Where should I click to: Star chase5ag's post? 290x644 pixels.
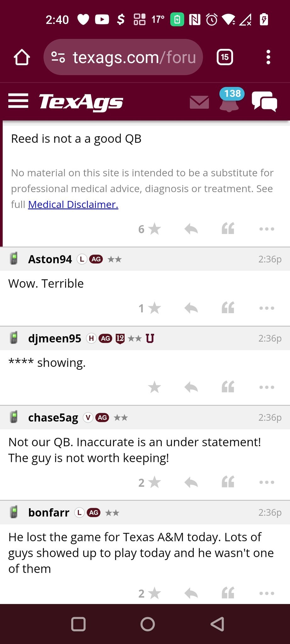point(154,482)
